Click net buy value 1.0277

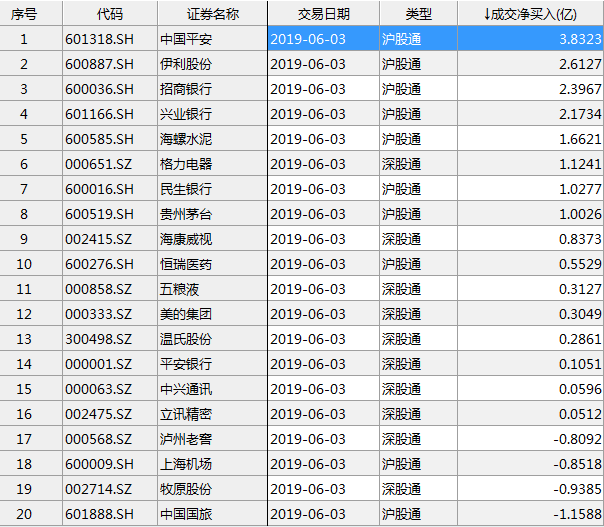pos(530,189)
